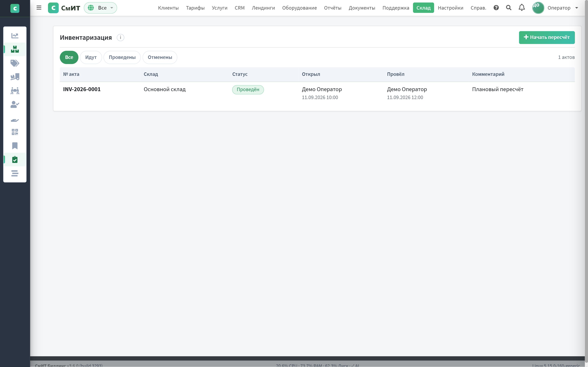Toggle the hamburger menu in the header
Viewport: 588px width, 367px height.
39,8
